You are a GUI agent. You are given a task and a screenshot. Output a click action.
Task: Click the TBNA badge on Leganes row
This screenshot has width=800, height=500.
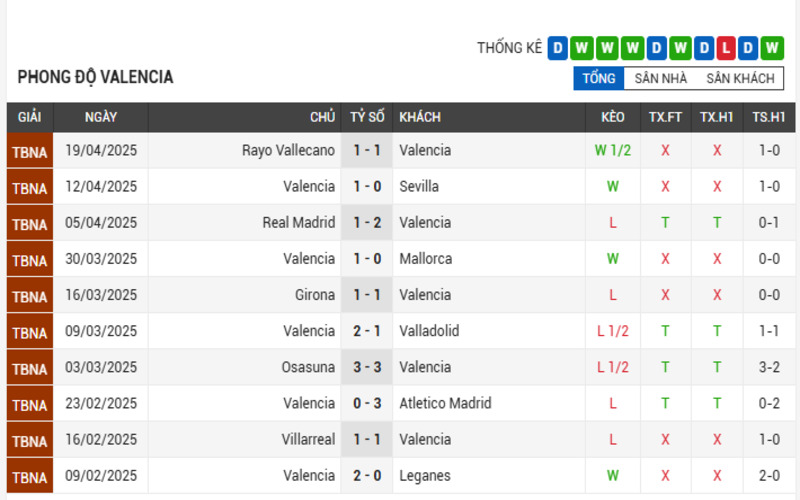tap(30, 476)
